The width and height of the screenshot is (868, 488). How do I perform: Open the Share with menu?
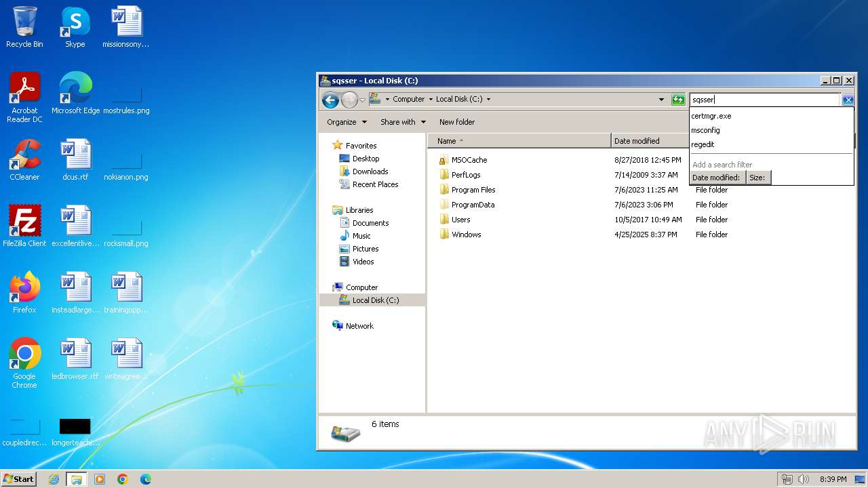tap(403, 122)
